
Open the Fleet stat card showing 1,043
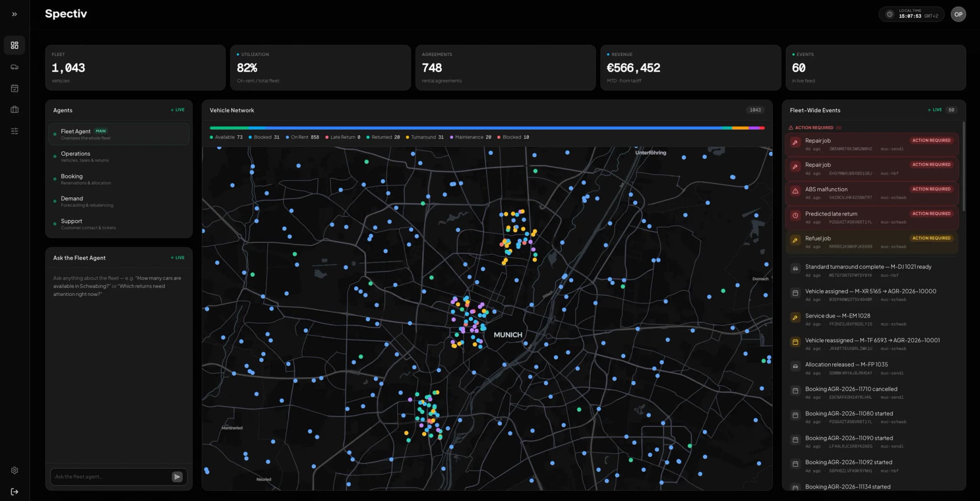coord(135,67)
